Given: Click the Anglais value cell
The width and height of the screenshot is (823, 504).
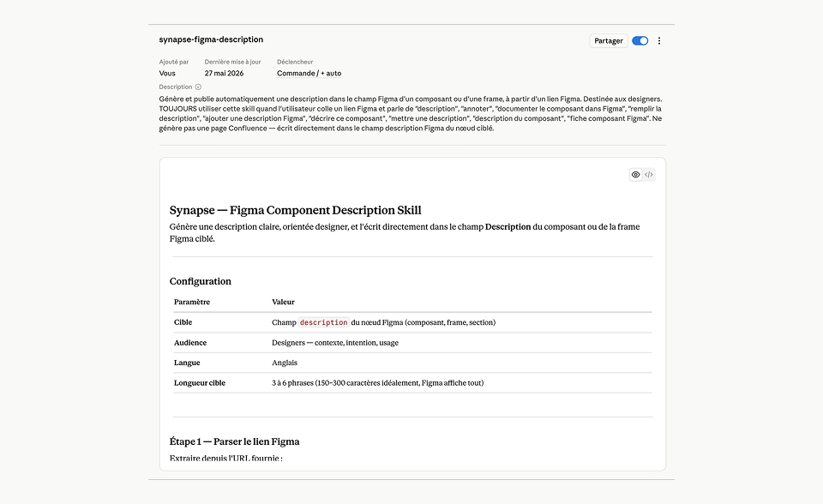Looking at the screenshot, I should 285,363.
